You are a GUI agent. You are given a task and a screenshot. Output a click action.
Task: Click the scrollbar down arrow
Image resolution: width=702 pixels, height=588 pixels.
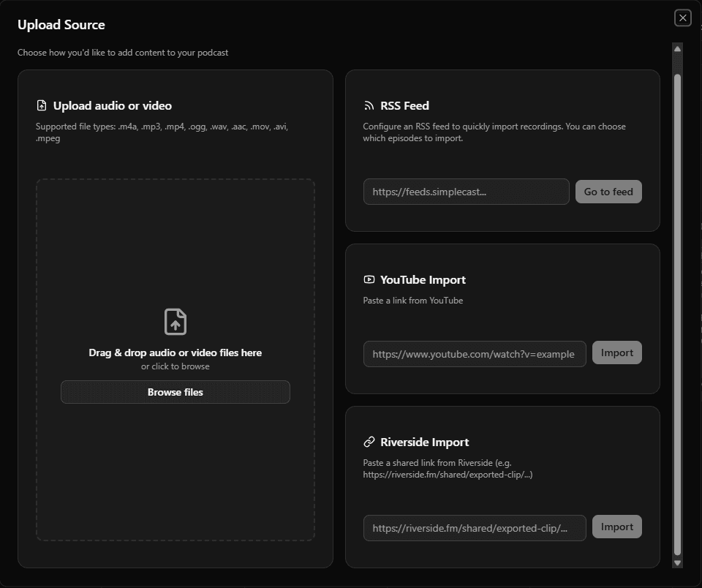[x=676, y=562]
